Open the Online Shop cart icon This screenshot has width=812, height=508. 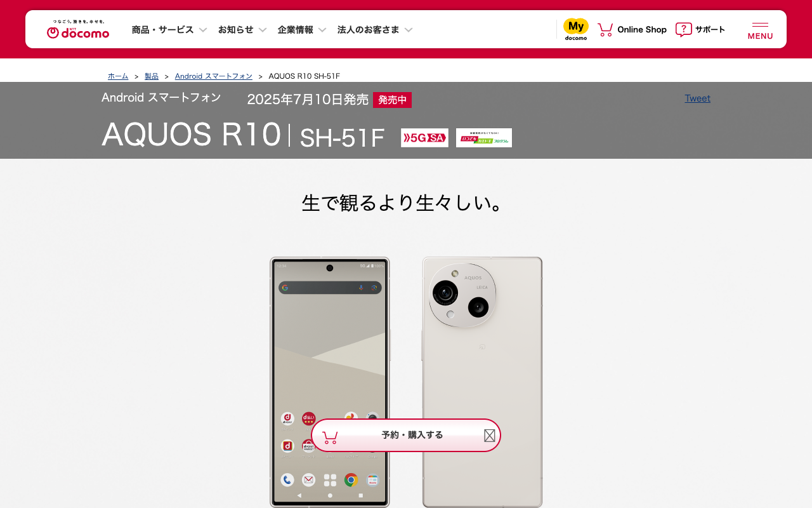(605, 29)
